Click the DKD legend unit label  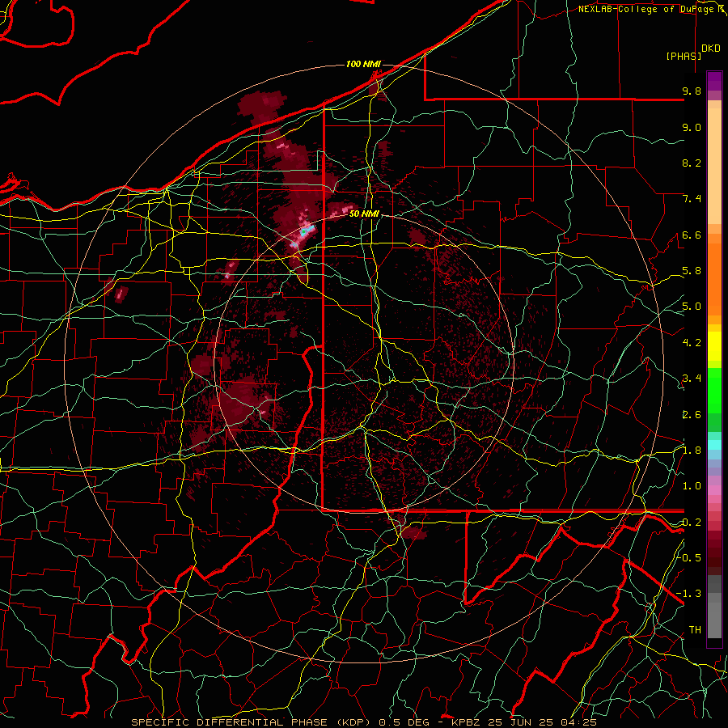click(711, 49)
